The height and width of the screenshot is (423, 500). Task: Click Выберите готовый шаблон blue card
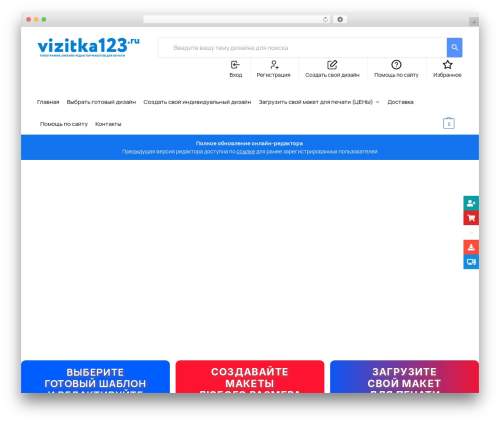pyautogui.click(x=95, y=377)
